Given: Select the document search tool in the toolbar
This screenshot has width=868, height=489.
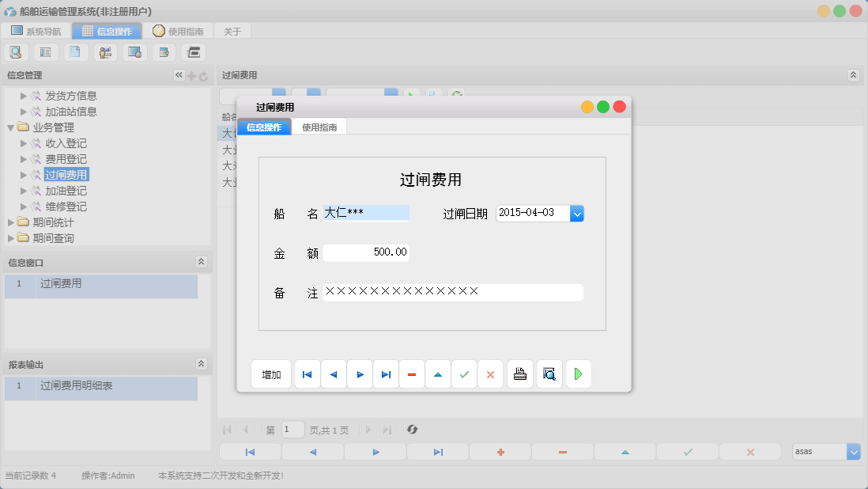Looking at the screenshot, I should tap(16, 51).
